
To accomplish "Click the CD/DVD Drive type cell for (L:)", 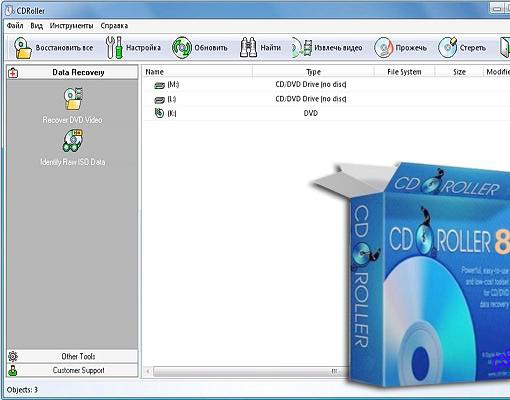I will tap(311, 99).
